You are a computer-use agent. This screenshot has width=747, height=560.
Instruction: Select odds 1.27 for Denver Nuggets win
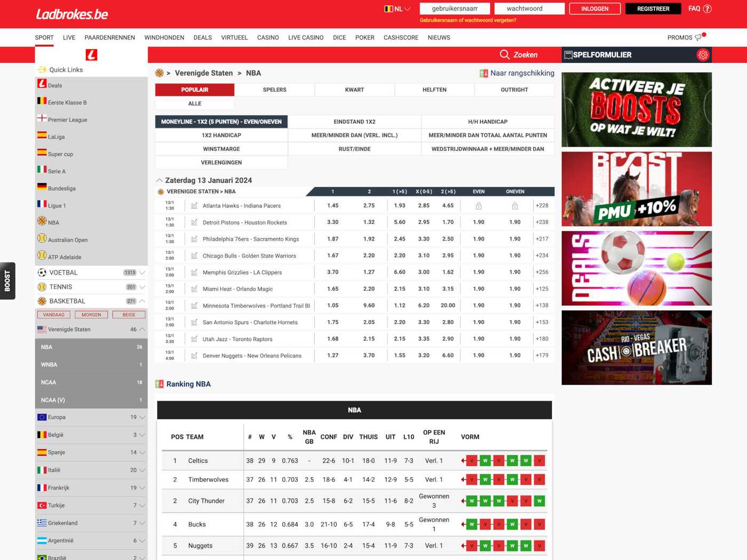point(333,355)
